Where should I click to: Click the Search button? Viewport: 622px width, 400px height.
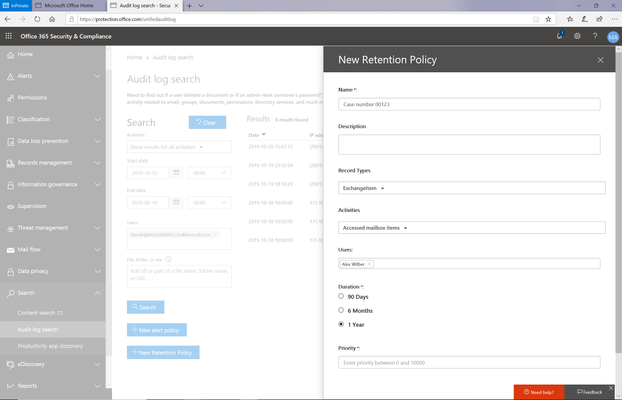[145, 307]
